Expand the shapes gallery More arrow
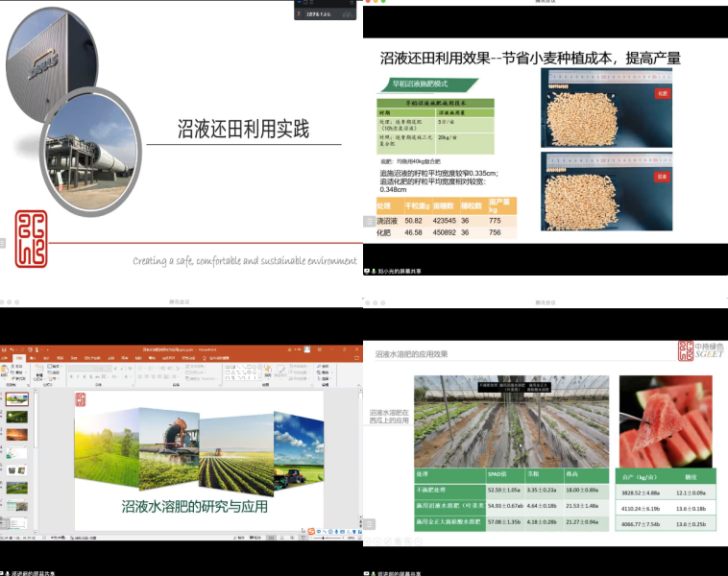 tap(259, 377)
